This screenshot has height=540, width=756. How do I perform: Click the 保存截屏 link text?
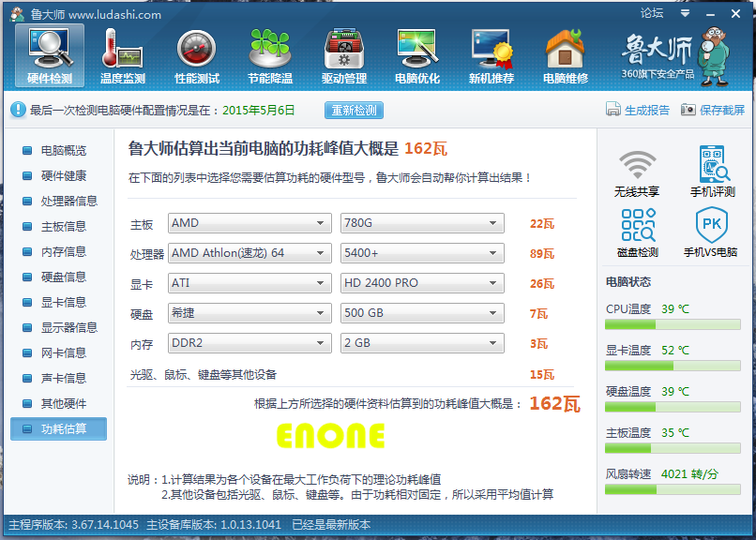722,111
